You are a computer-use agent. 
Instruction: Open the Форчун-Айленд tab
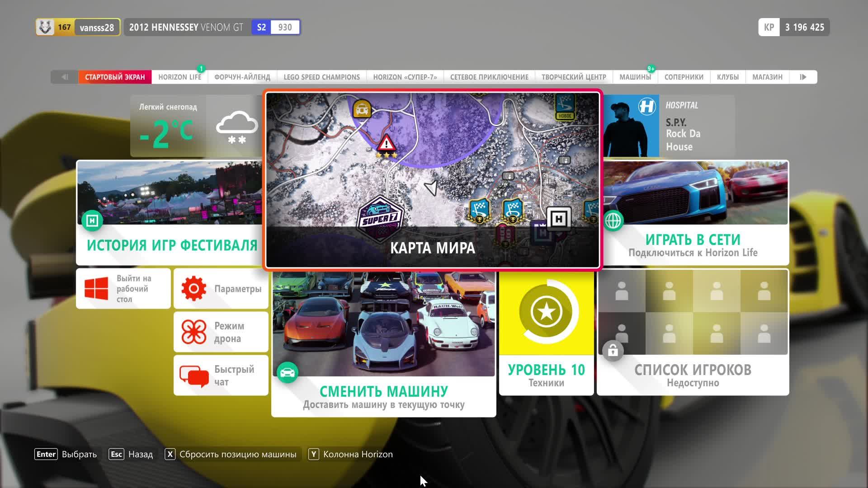(242, 77)
